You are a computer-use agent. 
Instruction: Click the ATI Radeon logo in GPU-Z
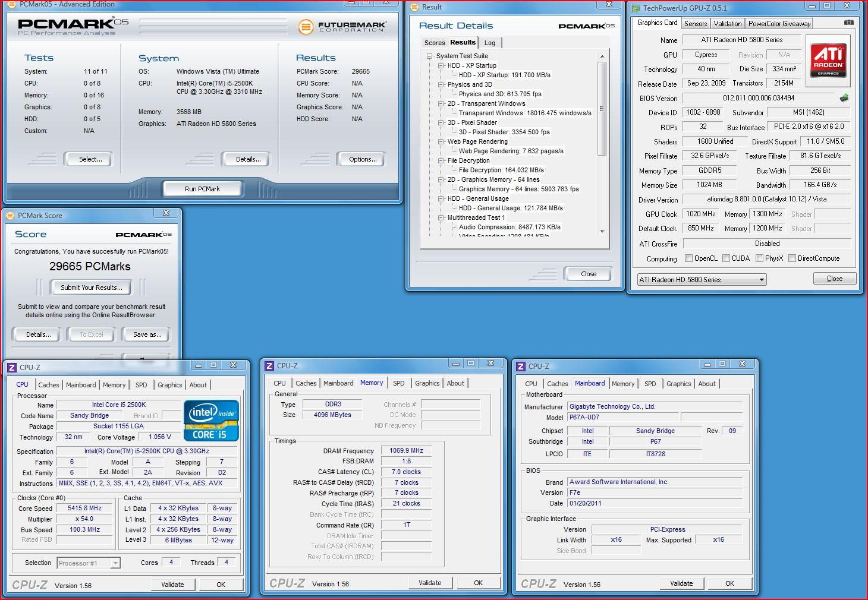(828, 60)
